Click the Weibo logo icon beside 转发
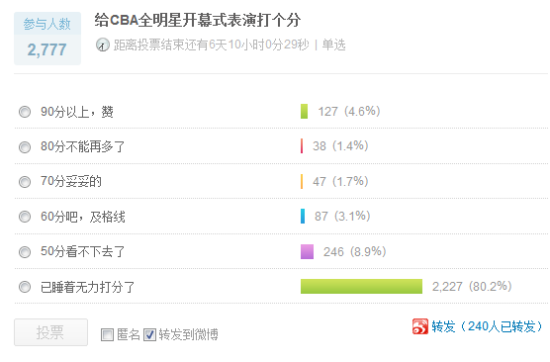This screenshot has width=550, height=362. [x=420, y=326]
